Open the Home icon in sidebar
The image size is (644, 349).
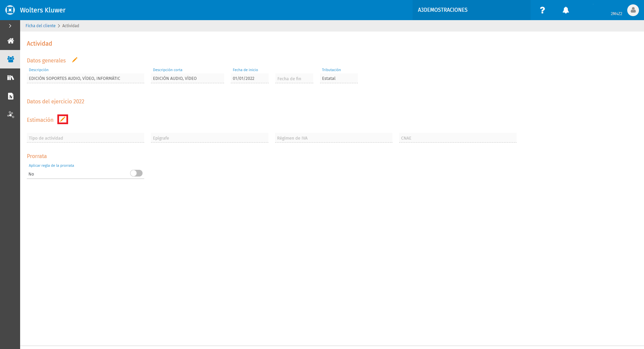pyautogui.click(x=11, y=41)
